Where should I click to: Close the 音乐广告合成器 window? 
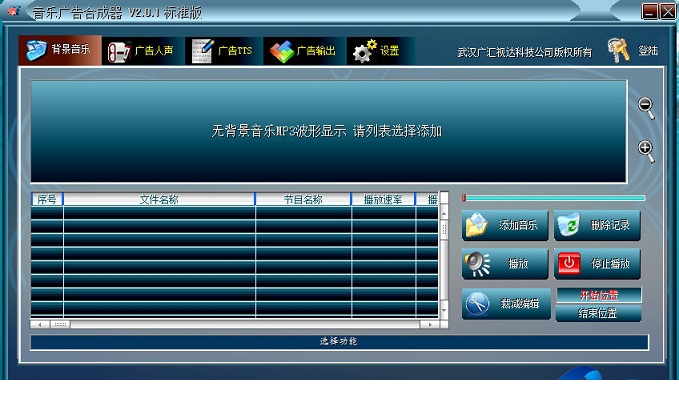pos(667,11)
